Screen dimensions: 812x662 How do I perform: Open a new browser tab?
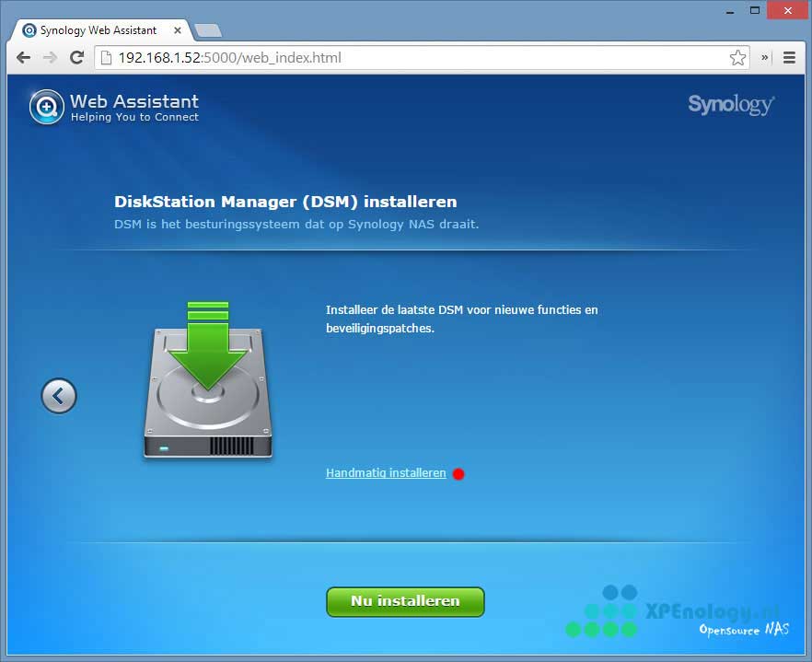pyautogui.click(x=208, y=30)
